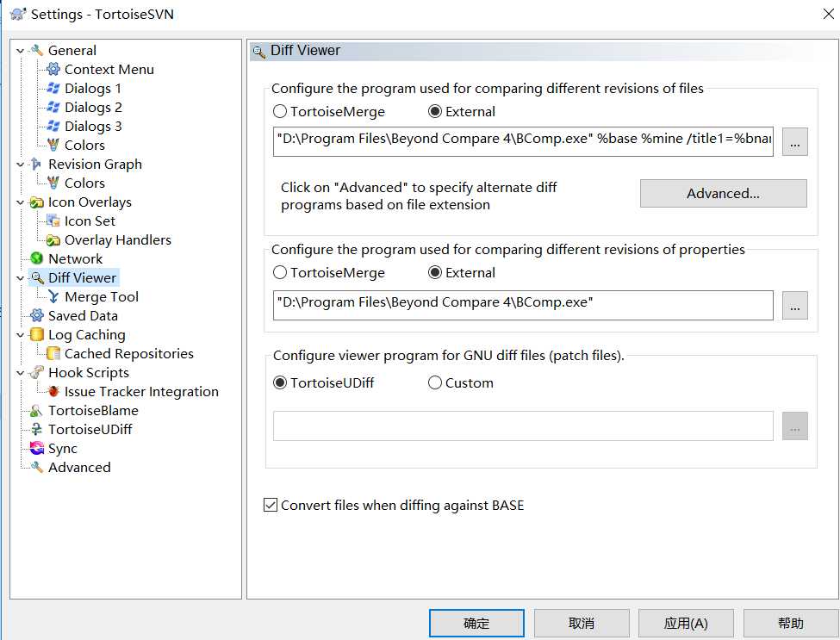Image resolution: width=840 pixels, height=640 pixels.
Task: Click the TortoiseBlame icon
Action: tap(36, 410)
